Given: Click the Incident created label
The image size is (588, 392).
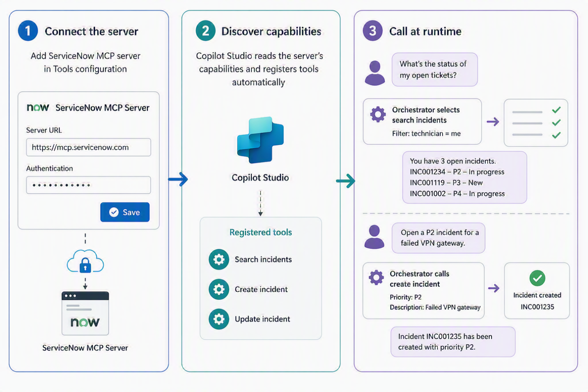Looking at the screenshot, I should [x=537, y=295].
